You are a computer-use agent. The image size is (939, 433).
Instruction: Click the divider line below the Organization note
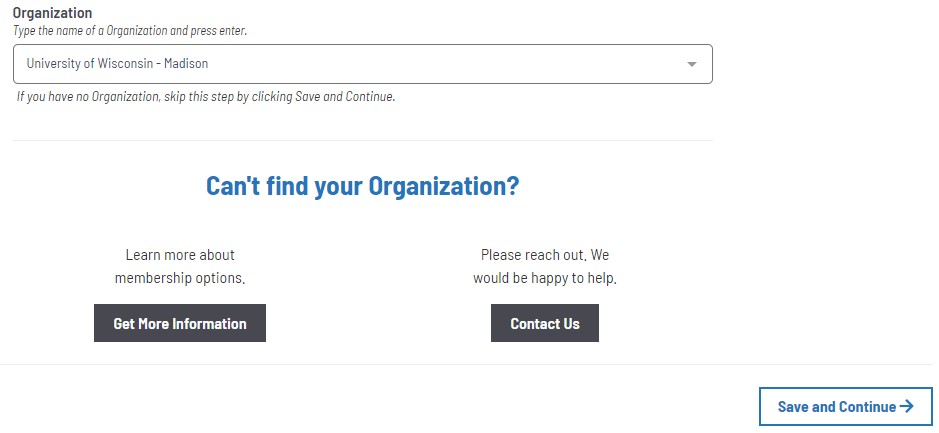click(363, 141)
